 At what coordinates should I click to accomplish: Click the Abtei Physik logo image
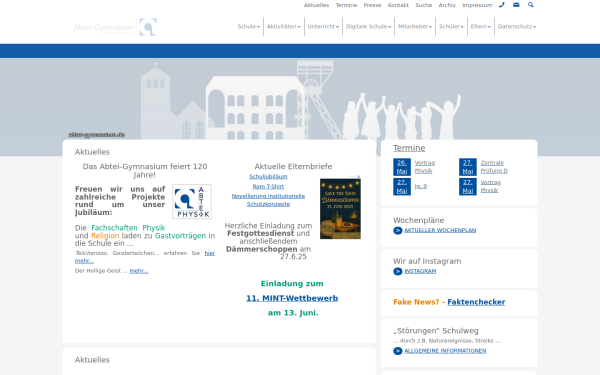point(192,202)
